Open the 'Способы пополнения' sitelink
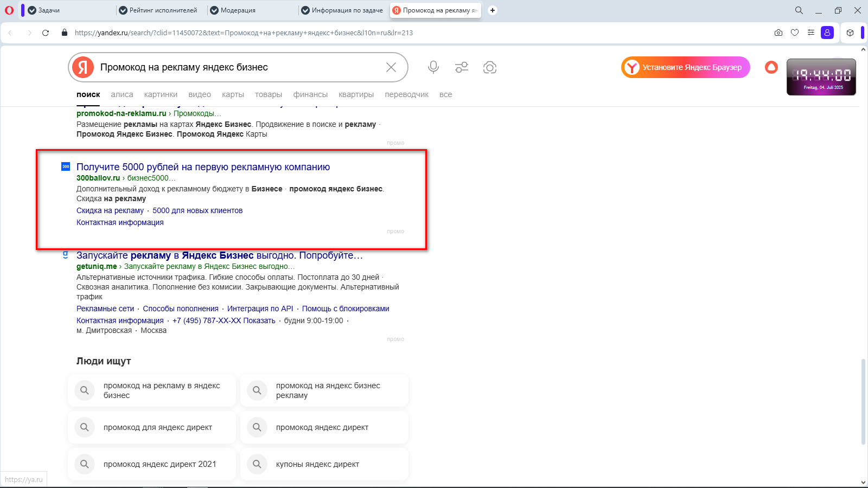868x488 pixels. (181, 309)
